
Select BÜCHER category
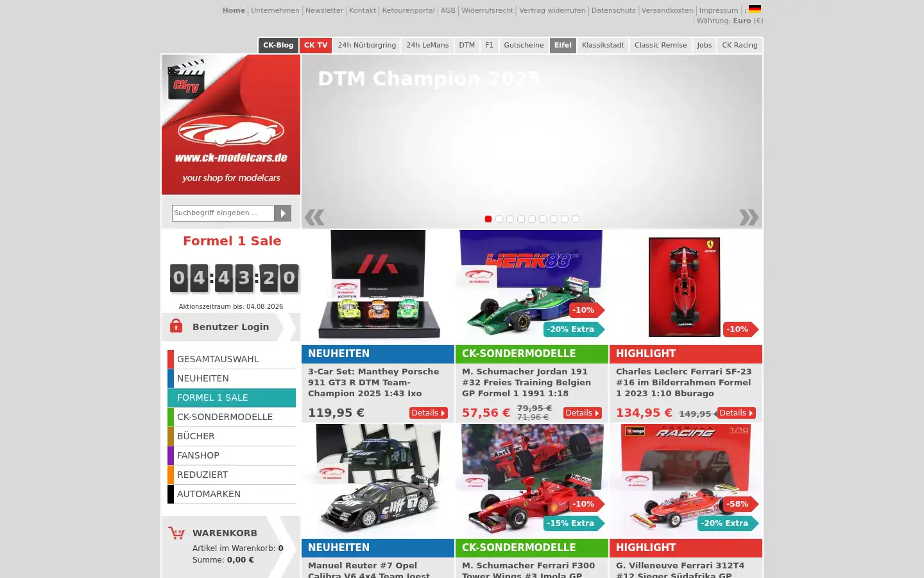click(x=232, y=436)
